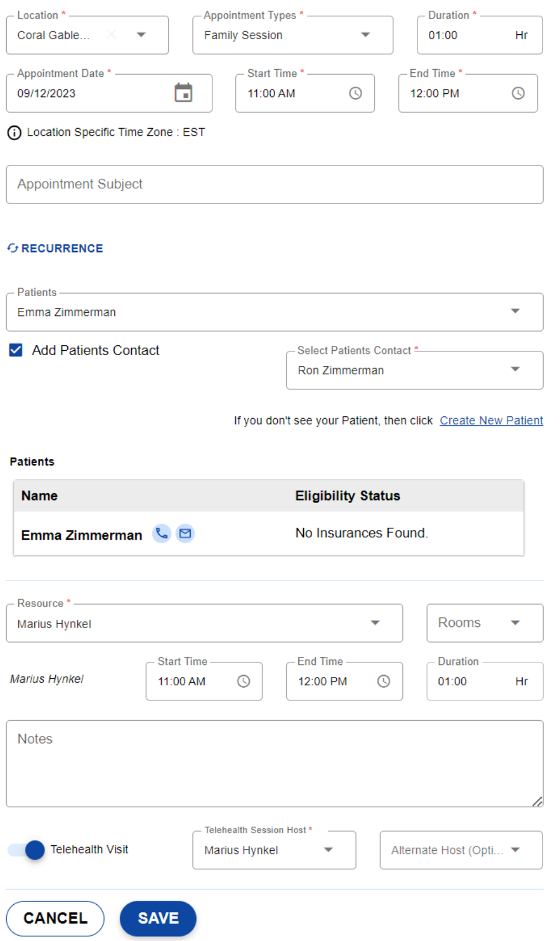Click into the Appointment Subject field
The image size is (560, 941).
[x=274, y=184]
